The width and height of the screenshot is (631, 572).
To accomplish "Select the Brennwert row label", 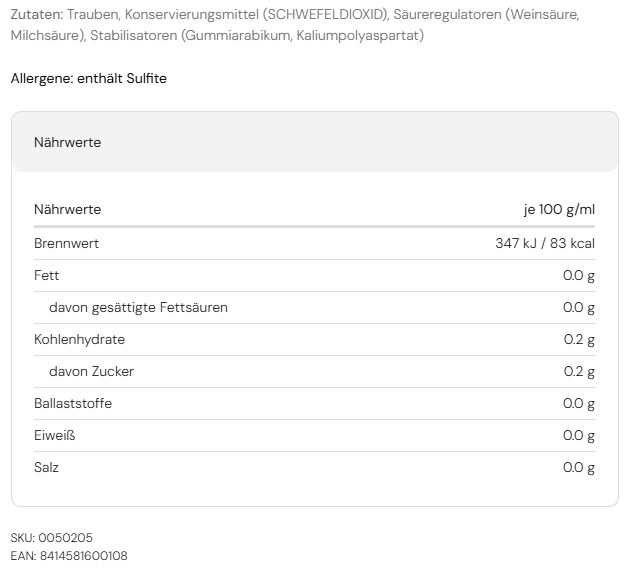I will click(66, 243).
